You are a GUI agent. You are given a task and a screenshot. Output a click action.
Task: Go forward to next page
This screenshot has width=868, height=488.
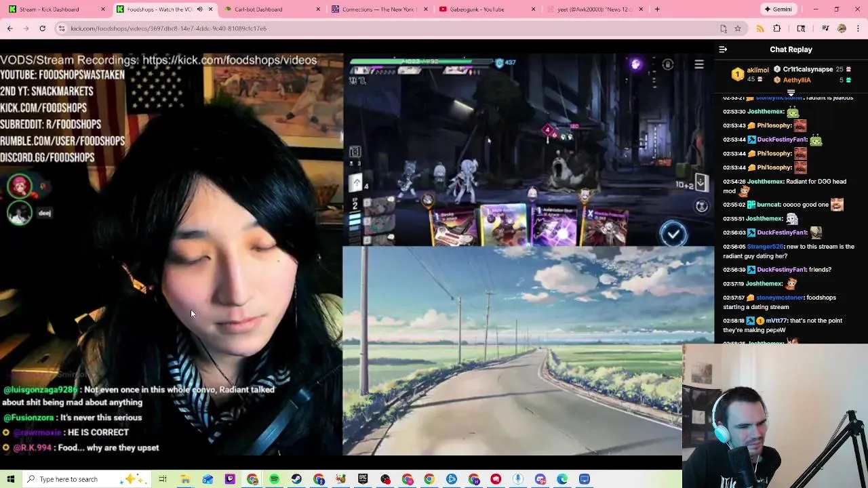coord(26,28)
